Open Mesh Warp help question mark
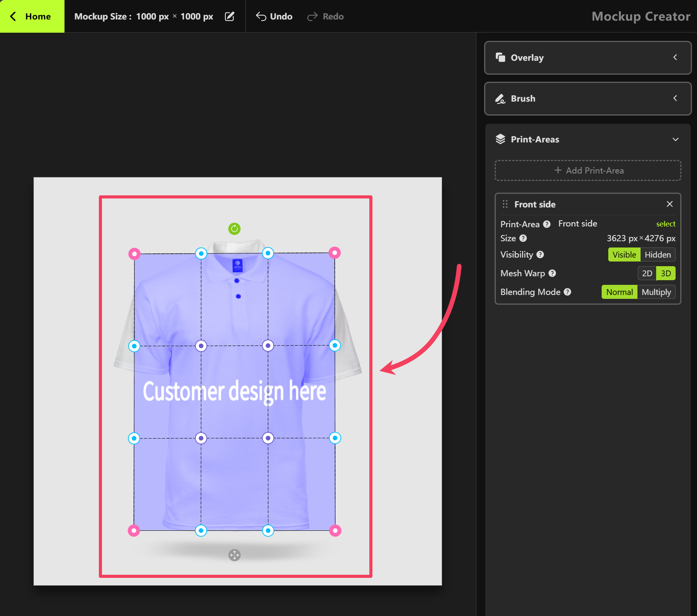 click(x=552, y=273)
